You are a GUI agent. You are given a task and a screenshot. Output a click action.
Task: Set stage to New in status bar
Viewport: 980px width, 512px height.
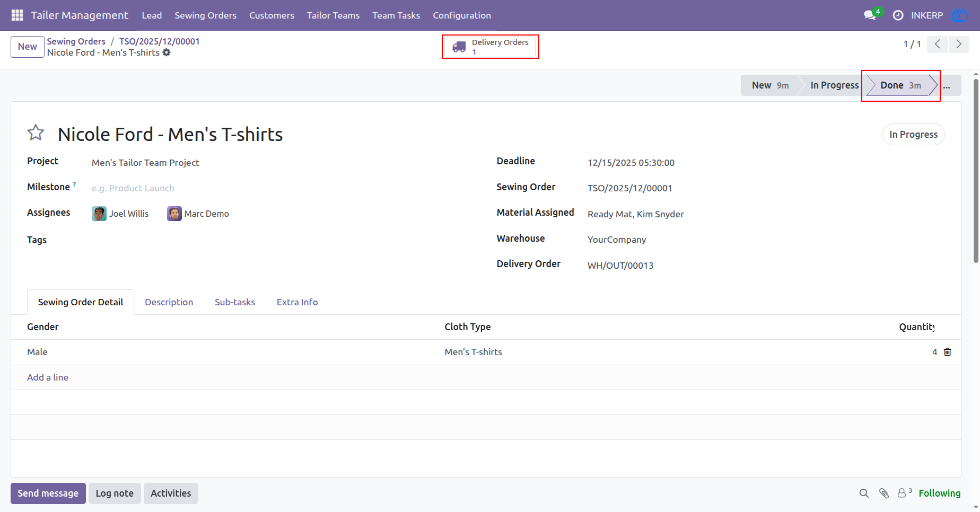click(x=769, y=85)
